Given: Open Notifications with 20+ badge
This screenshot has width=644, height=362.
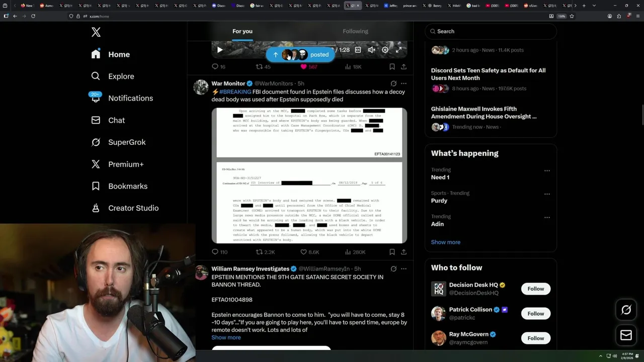Looking at the screenshot, I should 122,98.
